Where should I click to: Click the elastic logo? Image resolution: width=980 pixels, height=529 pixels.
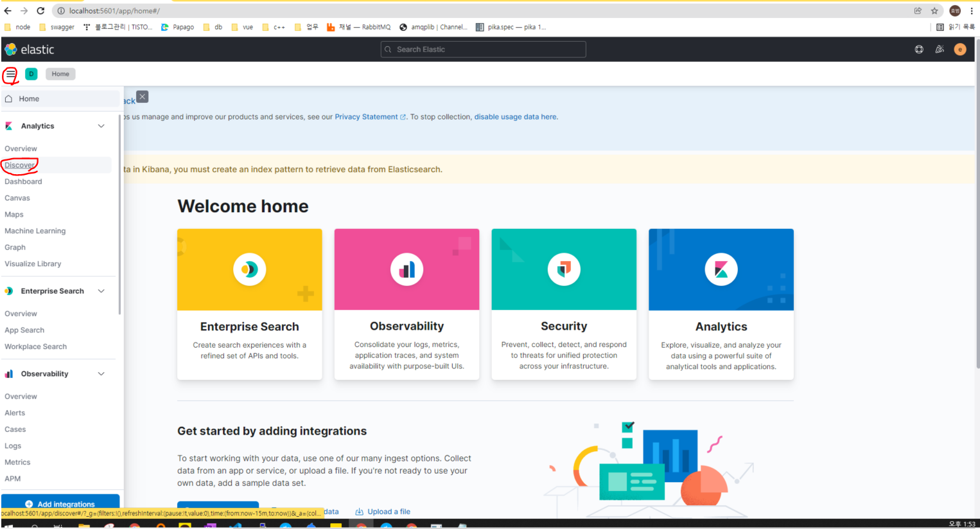point(29,49)
